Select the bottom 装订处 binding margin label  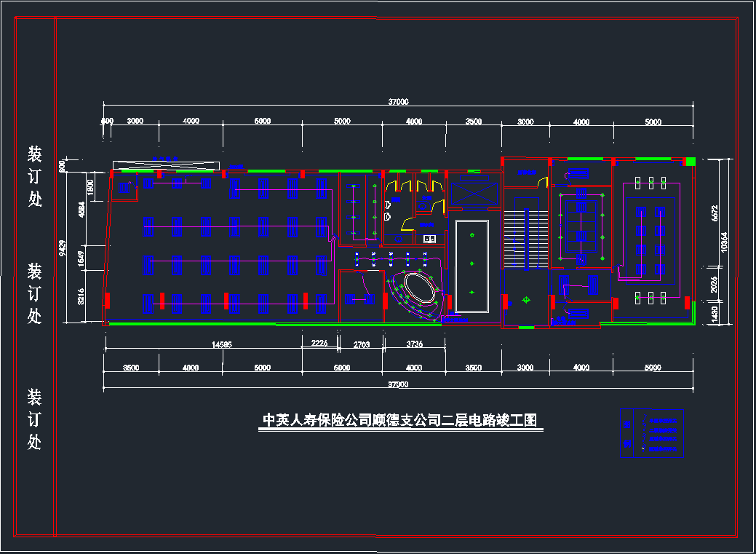pos(35,419)
